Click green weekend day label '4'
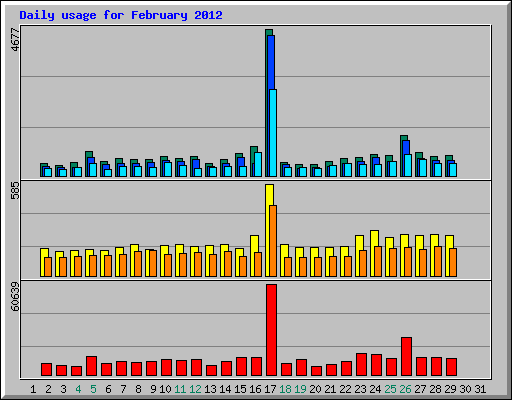 (78, 389)
